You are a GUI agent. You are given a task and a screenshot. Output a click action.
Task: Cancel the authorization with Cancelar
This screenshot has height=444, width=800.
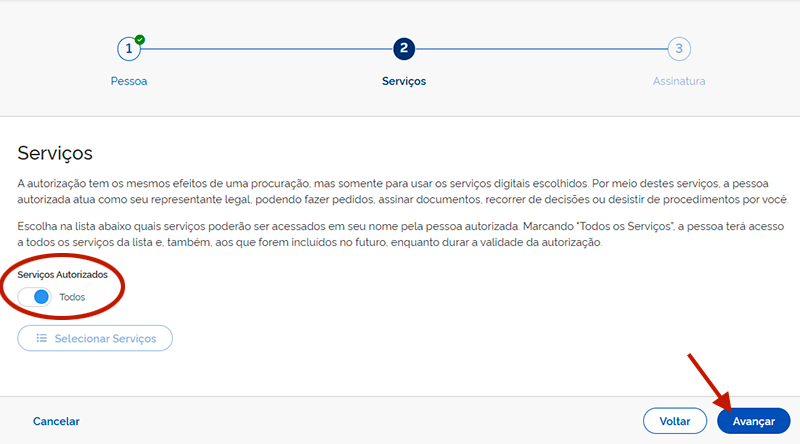(56, 421)
